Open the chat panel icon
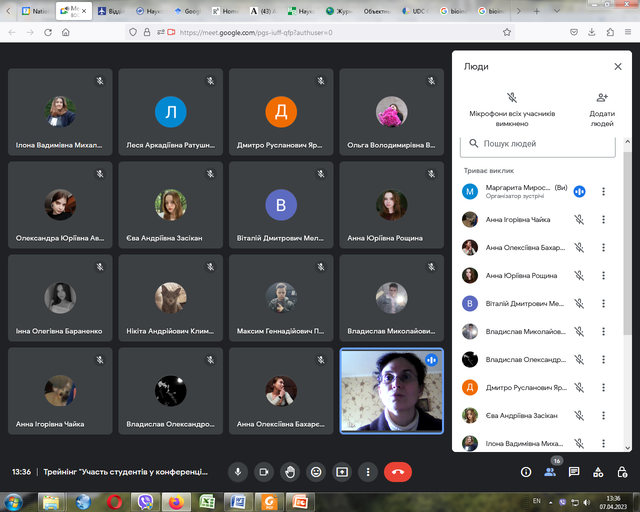640x512 pixels. [x=574, y=471]
